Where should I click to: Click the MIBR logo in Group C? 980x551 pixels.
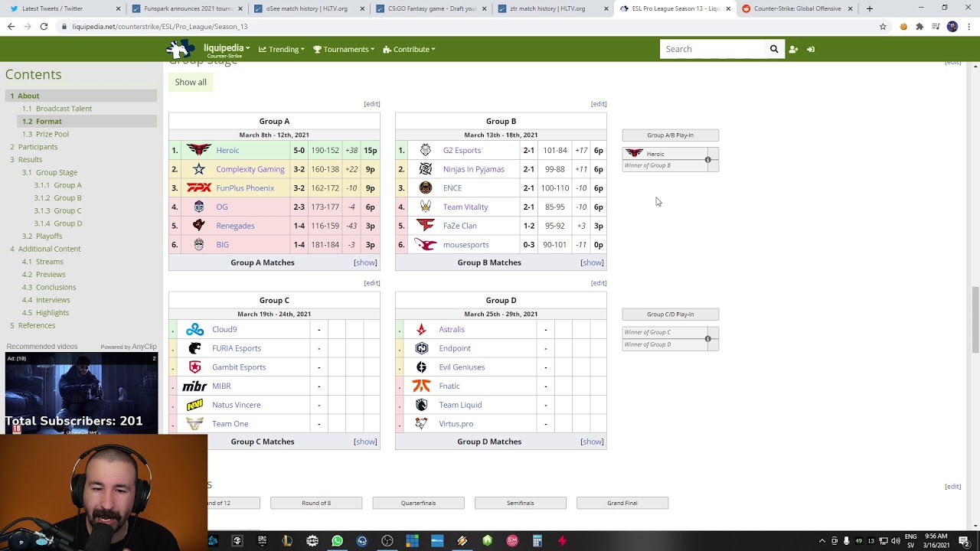[x=195, y=386]
